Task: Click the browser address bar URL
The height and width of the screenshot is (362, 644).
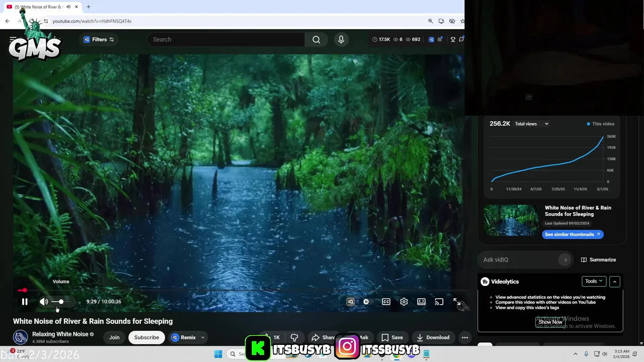Action: point(92,21)
